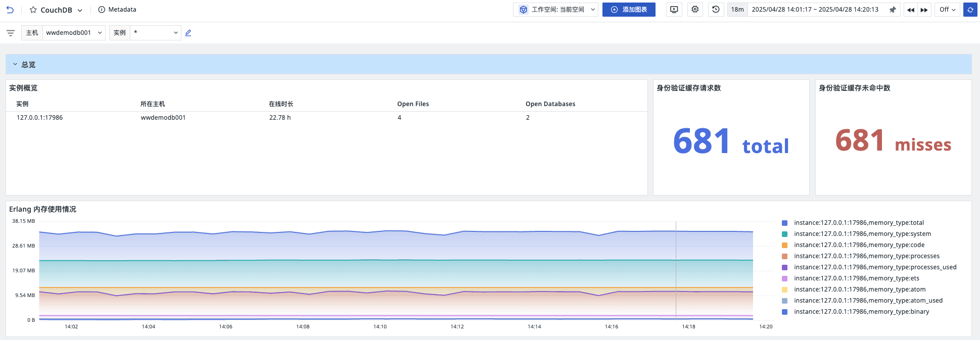Toggle memory_type:system legend series

(x=862, y=234)
